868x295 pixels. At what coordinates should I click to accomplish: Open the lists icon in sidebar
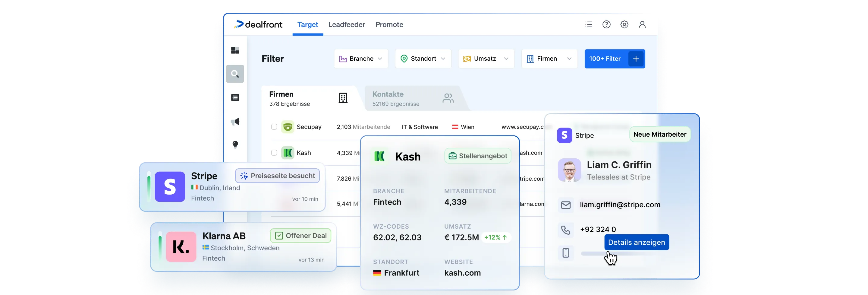click(235, 97)
